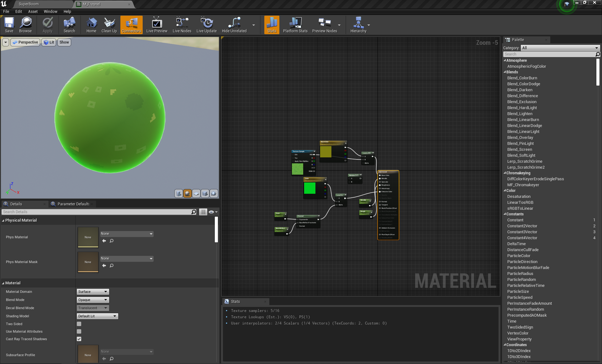Switch to Parameter Defaults tab
This screenshot has height=364, width=602.
[73, 204]
